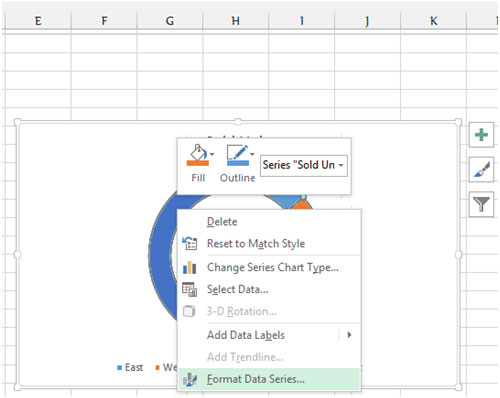Expand the Fill color dropdown arrow

(x=212, y=154)
